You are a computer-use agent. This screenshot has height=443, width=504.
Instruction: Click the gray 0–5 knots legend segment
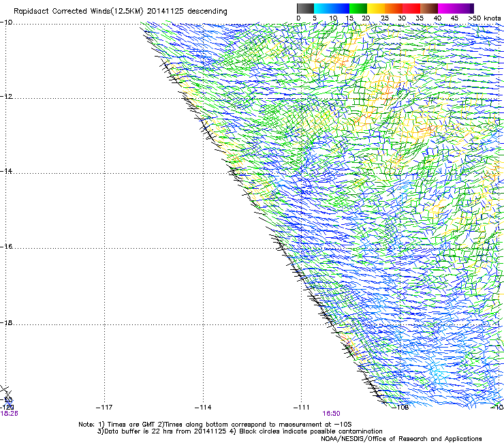pyautogui.click(x=305, y=8)
